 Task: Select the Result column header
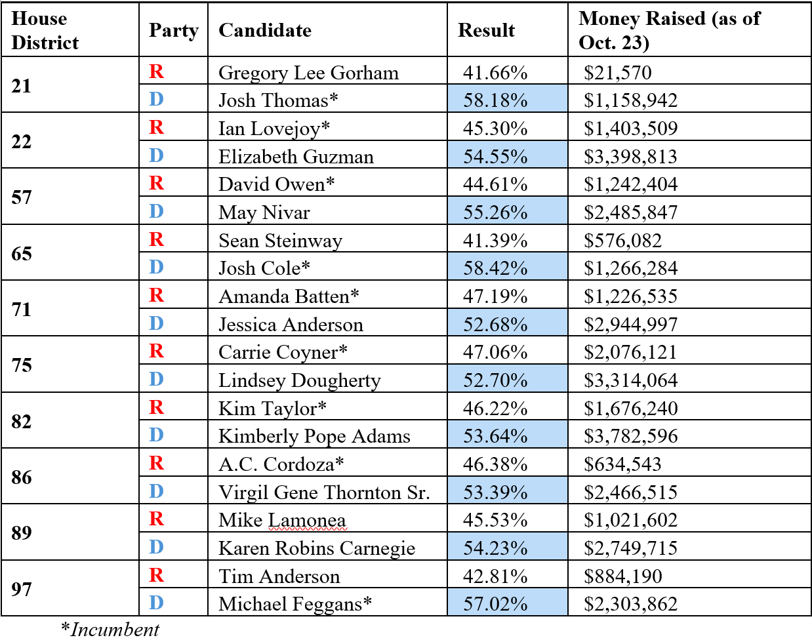(x=486, y=30)
